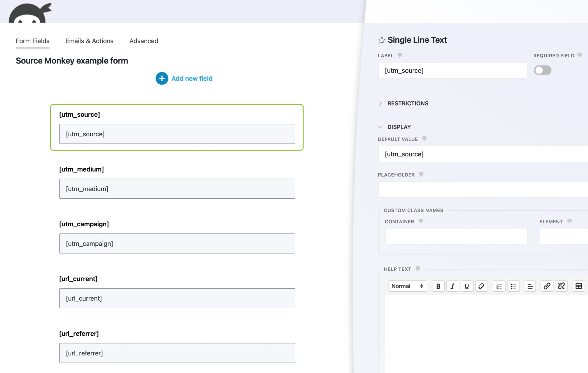Click the Required Field help tooltip icon
The width and height of the screenshot is (588, 373).
[x=580, y=55]
